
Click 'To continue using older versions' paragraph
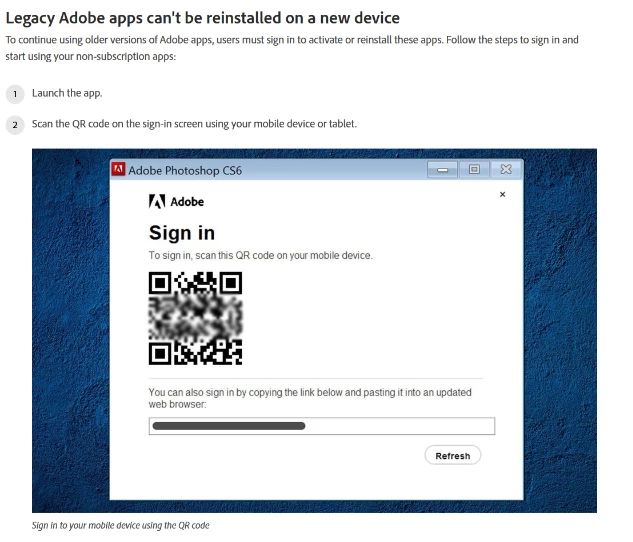(292, 48)
